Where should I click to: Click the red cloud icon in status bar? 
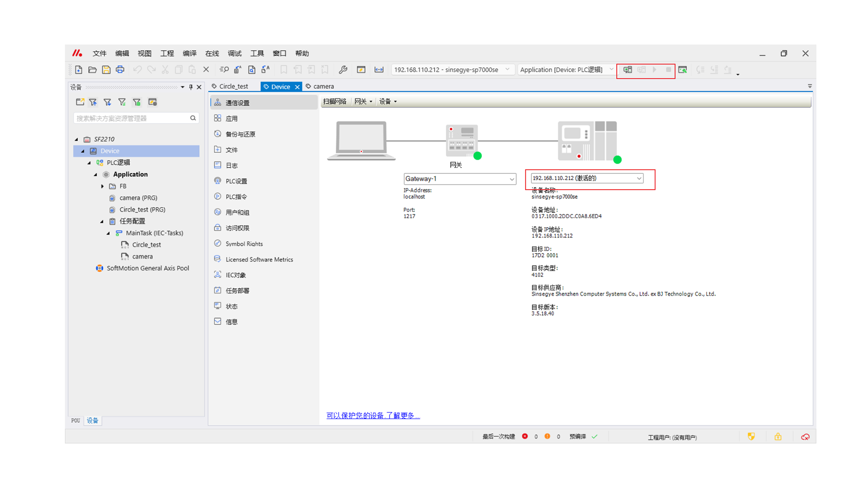click(x=805, y=437)
